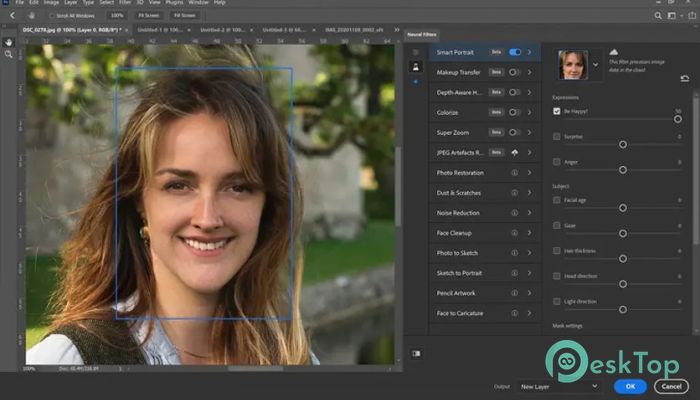Image resolution: width=700 pixels, height=400 pixels.
Task: Click the OK button
Action: (630, 387)
